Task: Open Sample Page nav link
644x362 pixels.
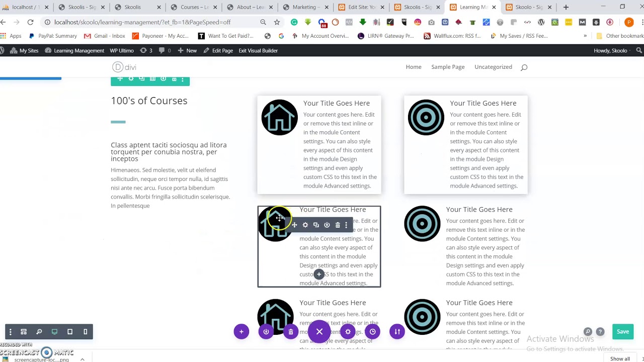Action: point(448,67)
